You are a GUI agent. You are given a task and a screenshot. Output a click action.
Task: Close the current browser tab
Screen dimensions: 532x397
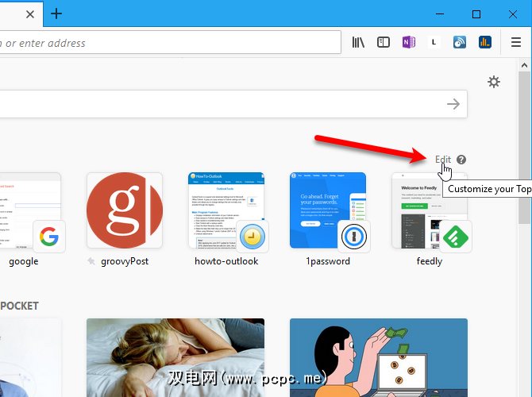[x=30, y=14]
